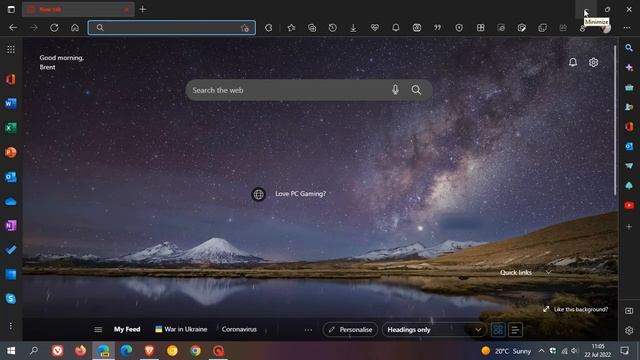640x360 pixels.
Task: Hide the right sidebar panel
Action: click(629, 311)
